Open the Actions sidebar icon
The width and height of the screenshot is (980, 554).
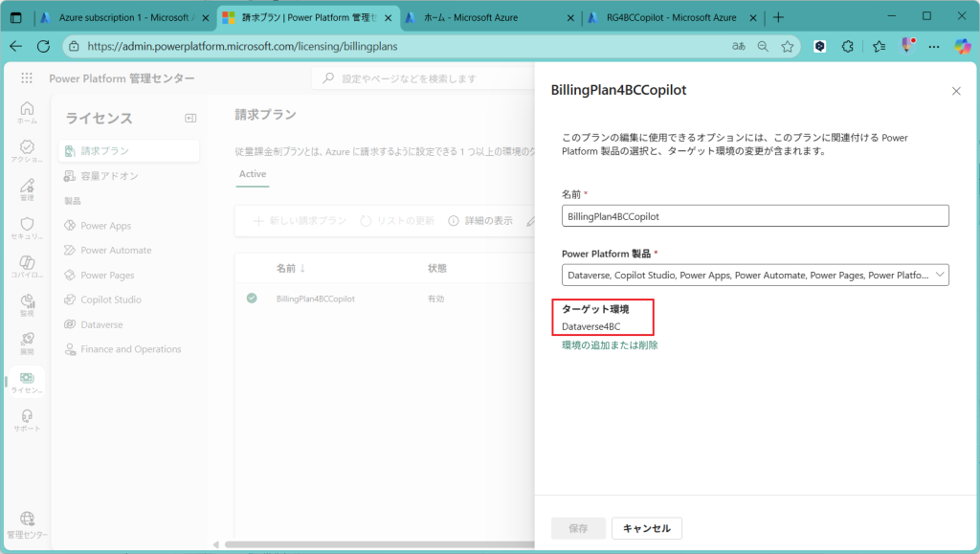click(27, 150)
